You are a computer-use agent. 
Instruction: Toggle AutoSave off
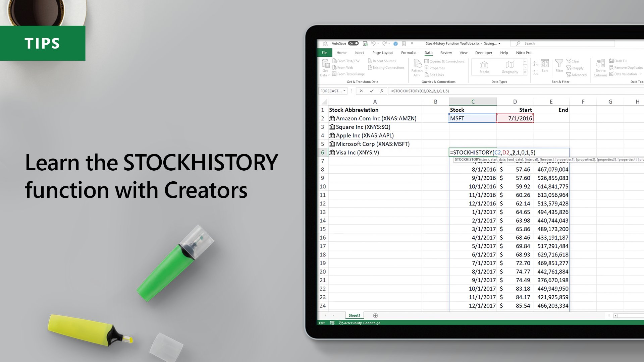point(353,43)
